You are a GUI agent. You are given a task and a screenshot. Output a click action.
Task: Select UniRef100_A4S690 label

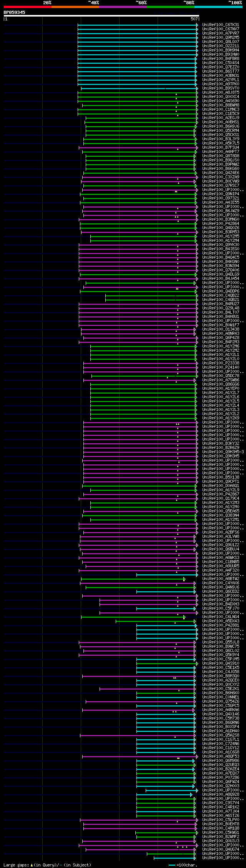221,101
